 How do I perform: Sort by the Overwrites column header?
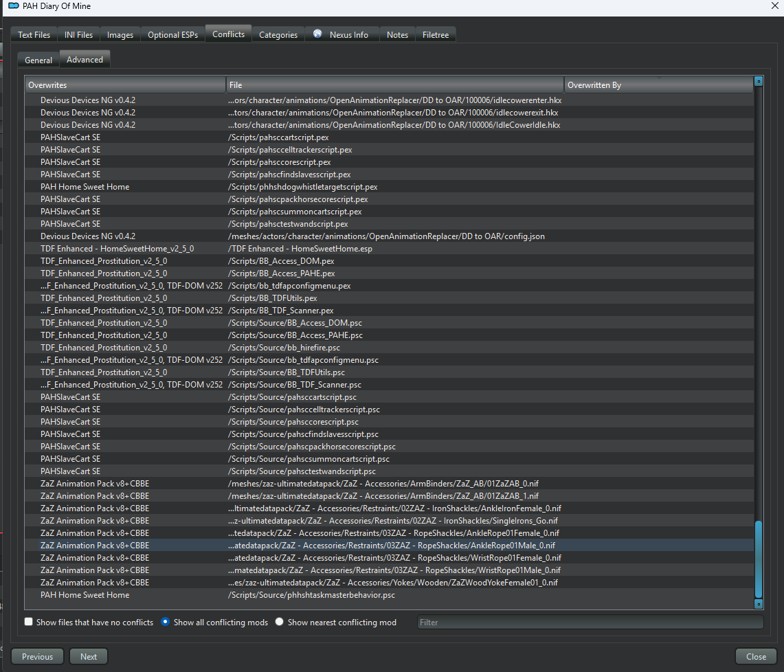click(126, 85)
